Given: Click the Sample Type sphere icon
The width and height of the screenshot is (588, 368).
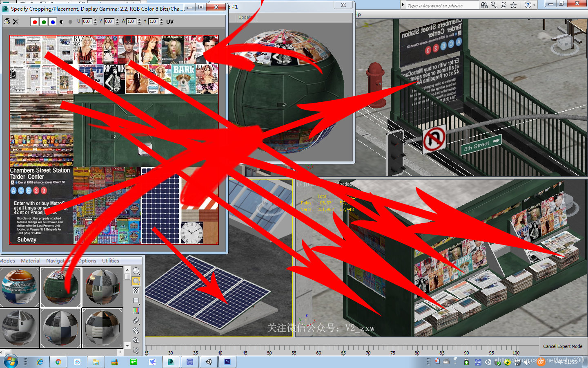Looking at the screenshot, I should 136,271.
